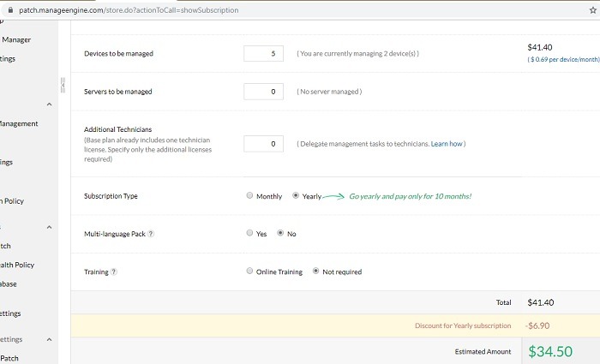This screenshot has height=364, width=600.
Task: Click the help icon next to Multi-language Pack
Action: point(151,234)
